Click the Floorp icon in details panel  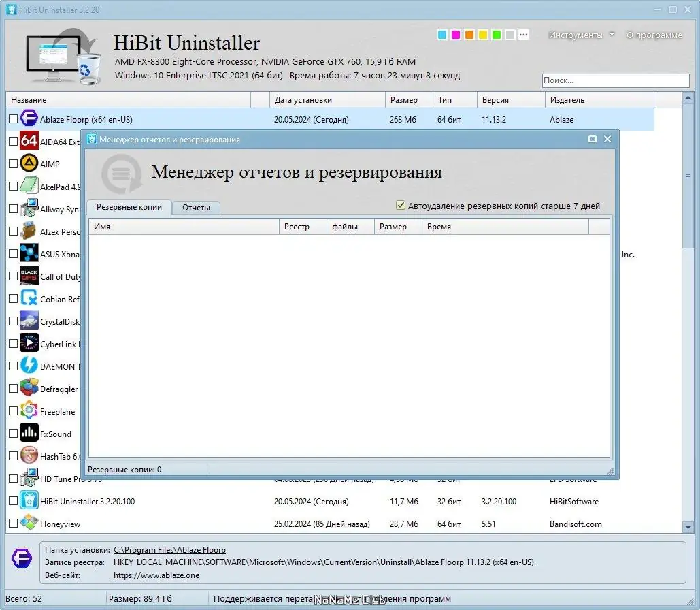pos(22,558)
